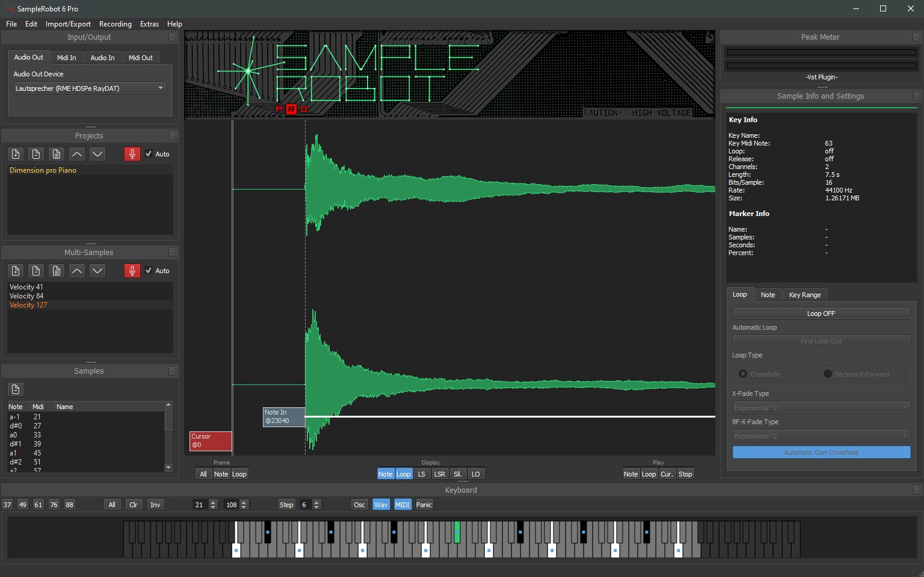Image resolution: width=924 pixels, height=577 pixels.
Task: Add a new multi-sample with plus icon
Action: pos(16,271)
